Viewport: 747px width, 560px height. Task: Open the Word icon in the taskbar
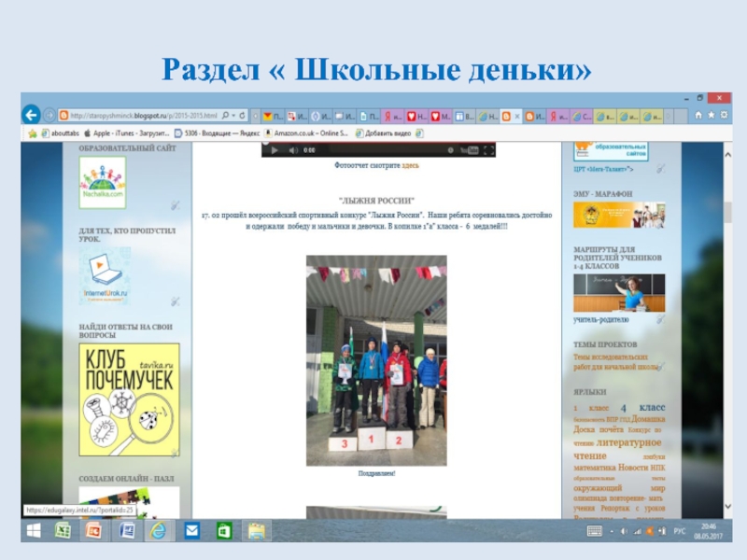tap(126, 530)
